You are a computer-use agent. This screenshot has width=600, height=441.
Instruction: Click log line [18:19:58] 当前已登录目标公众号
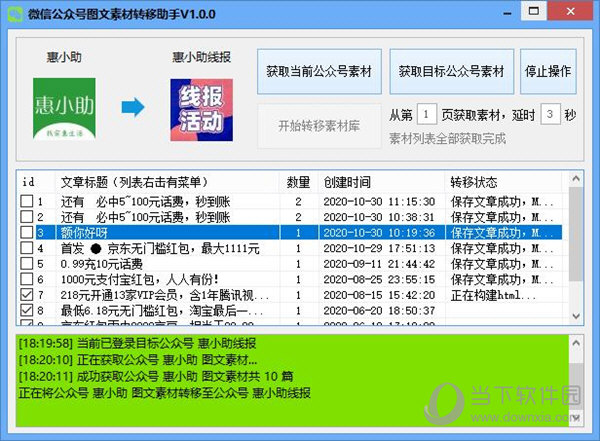click(137, 343)
